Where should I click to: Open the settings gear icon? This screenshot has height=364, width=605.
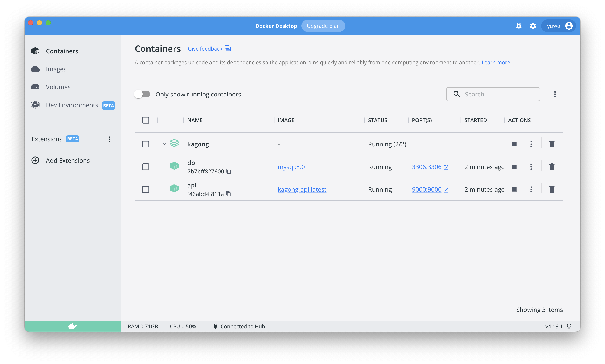pyautogui.click(x=533, y=26)
